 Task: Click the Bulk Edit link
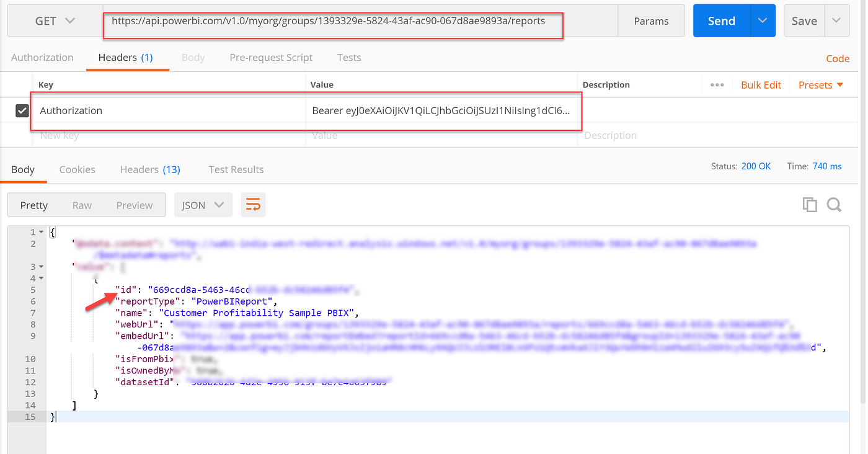click(x=761, y=84)
